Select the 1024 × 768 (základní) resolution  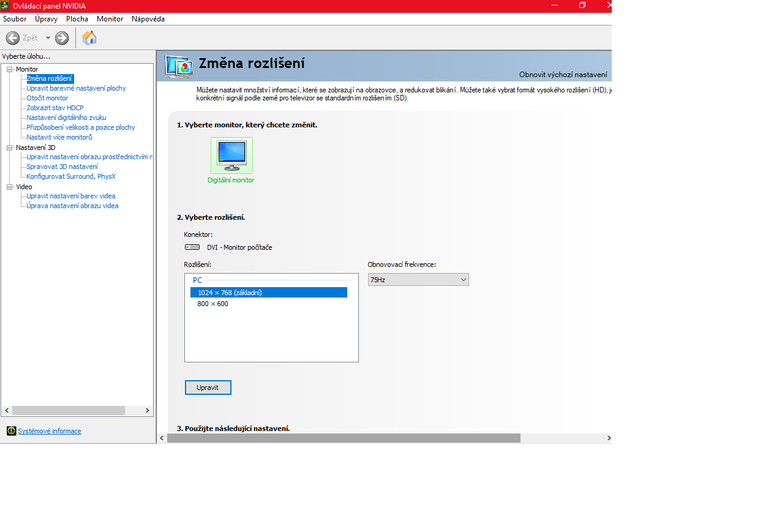coord(269,293)
